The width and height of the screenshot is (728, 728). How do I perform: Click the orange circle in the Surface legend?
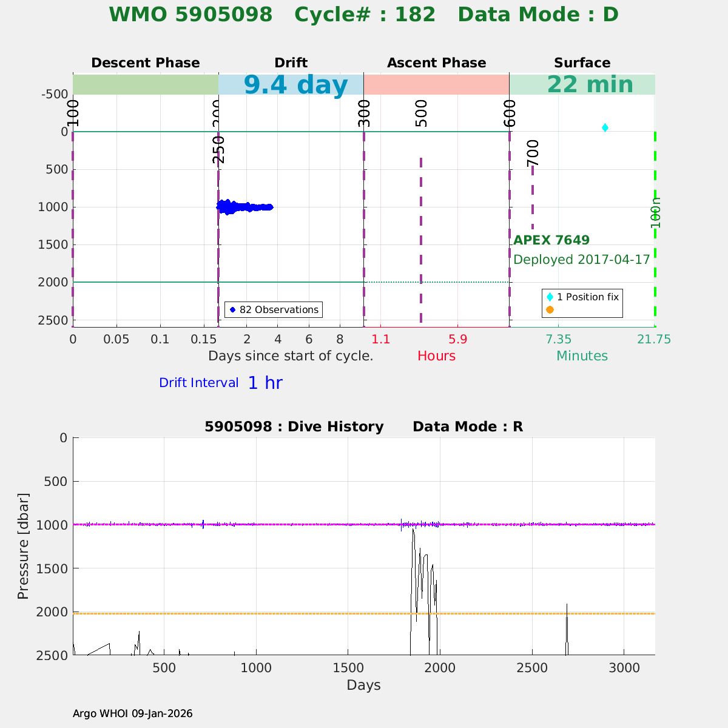(550, 310)
